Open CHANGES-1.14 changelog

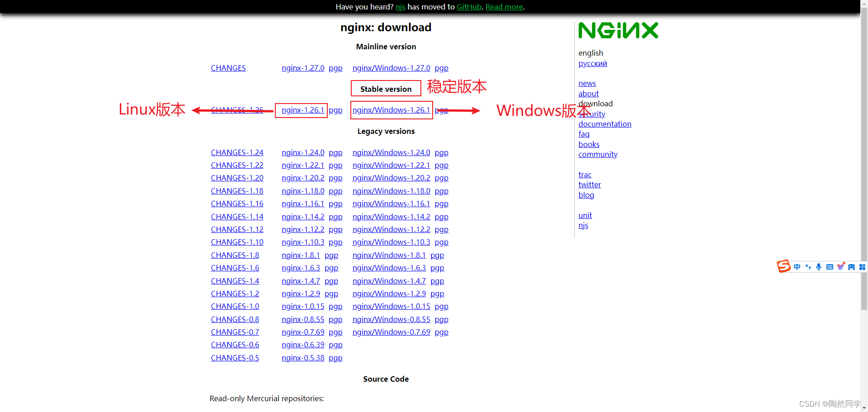click(x=237, y=217)
